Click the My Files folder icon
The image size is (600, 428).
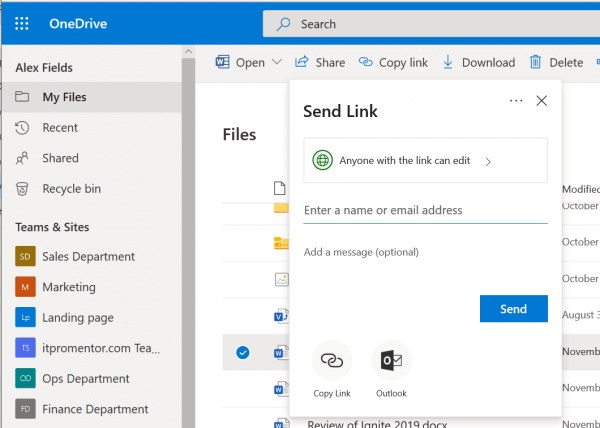pos(22,97)
